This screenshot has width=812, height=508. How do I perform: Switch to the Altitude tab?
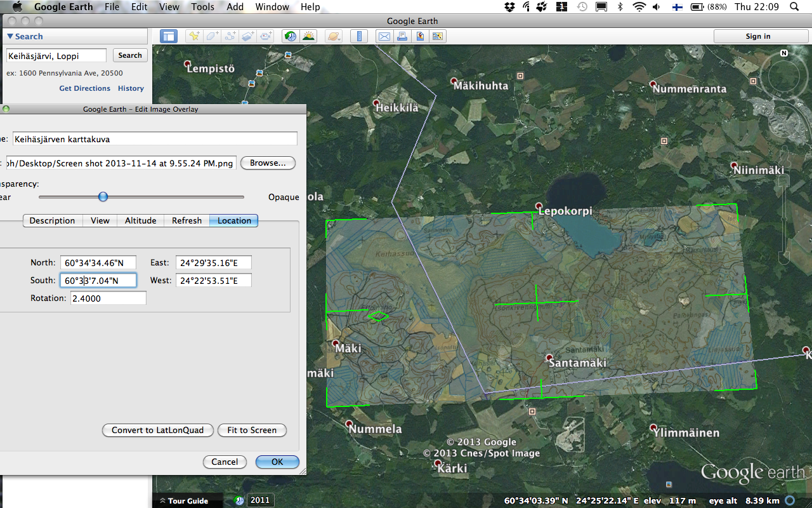pyautogui.click(x=140, y=220)
